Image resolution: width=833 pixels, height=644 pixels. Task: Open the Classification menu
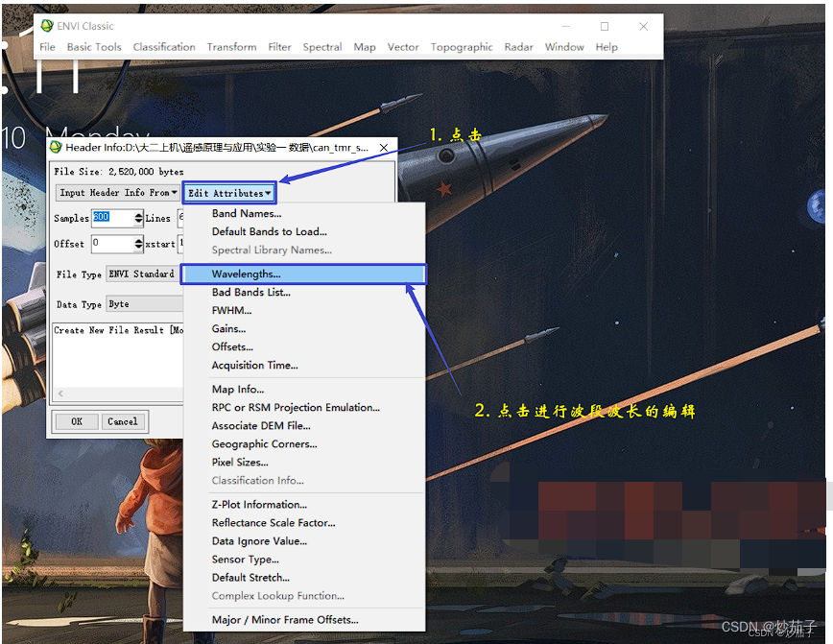164,47
